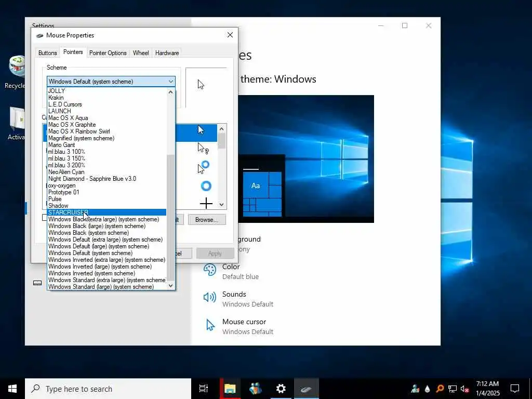Choose Windows Default (extra large) scheme
The width and height of the screenshot is (532, 399).
pyautogui.click(x=107, y=240)
